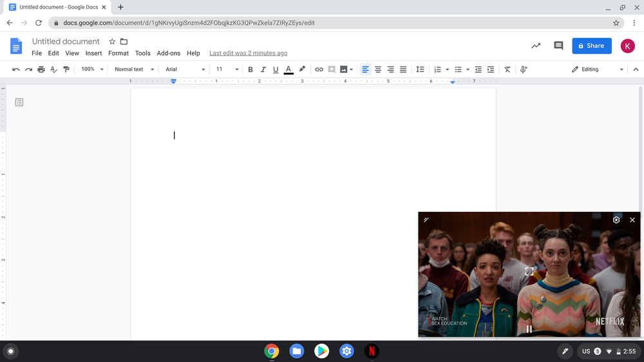Image resolution: width=644 pixels, height=362 pixels.
Task: Select the paint format tool
Action: click(x=66, y=70)
